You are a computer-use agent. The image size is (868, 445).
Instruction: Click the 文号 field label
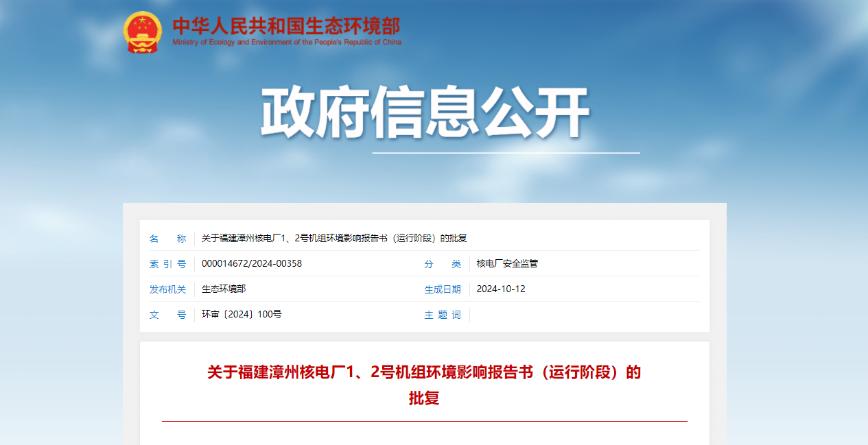168,315
